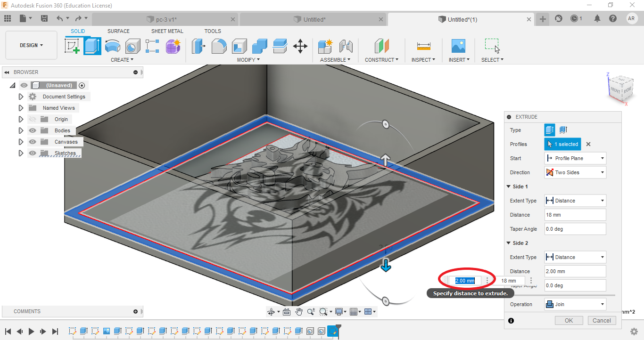
Task: Clear the selected profiles with the X
Action: click(x=588, y=144)
